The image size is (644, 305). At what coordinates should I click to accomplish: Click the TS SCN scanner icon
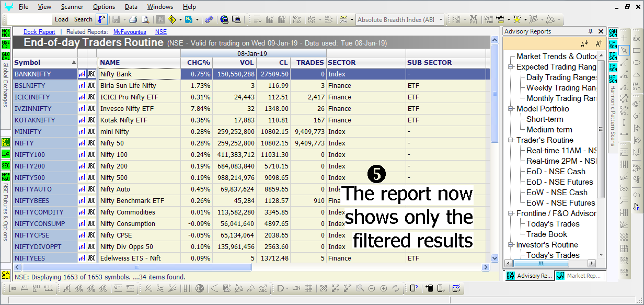(613, 67)
